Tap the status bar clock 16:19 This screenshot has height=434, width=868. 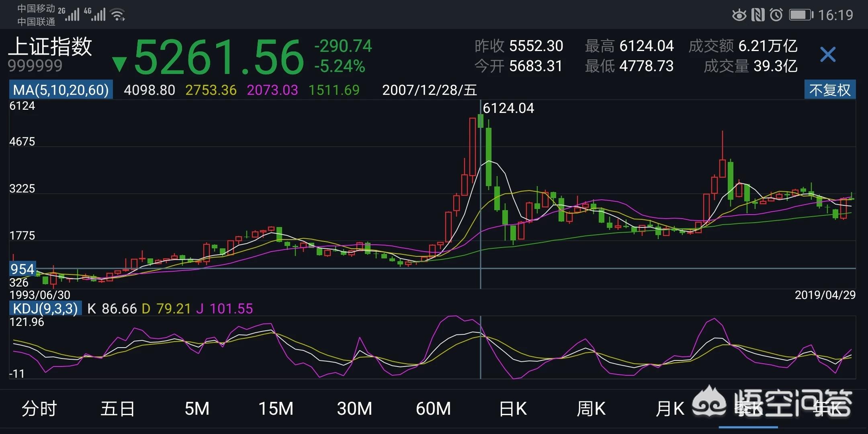(x=835, y=15)
